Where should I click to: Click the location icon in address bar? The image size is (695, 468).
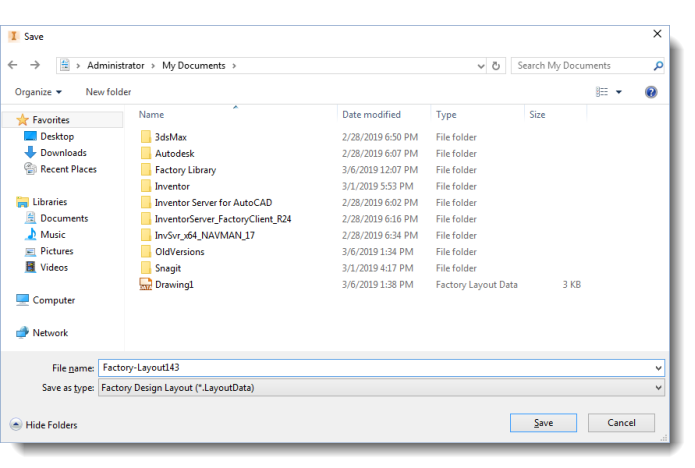65,65
